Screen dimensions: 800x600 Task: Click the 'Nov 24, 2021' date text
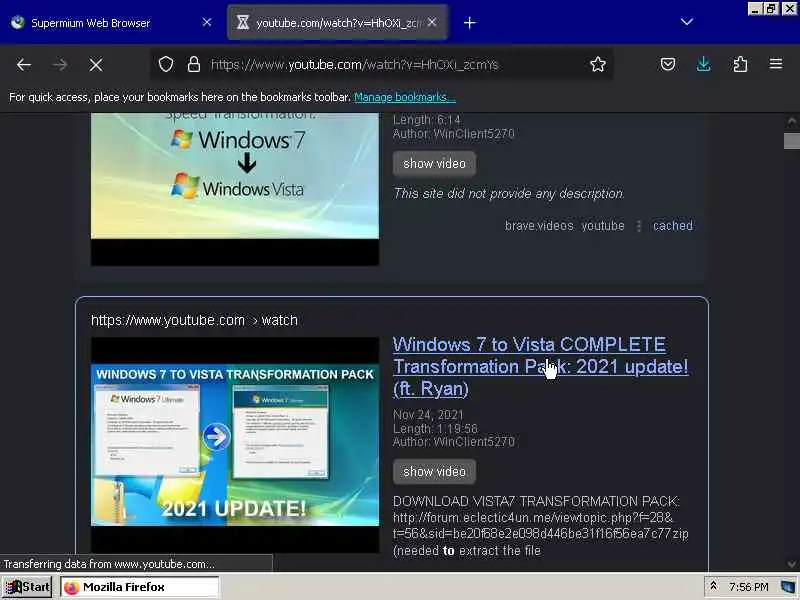pos(428,415)
